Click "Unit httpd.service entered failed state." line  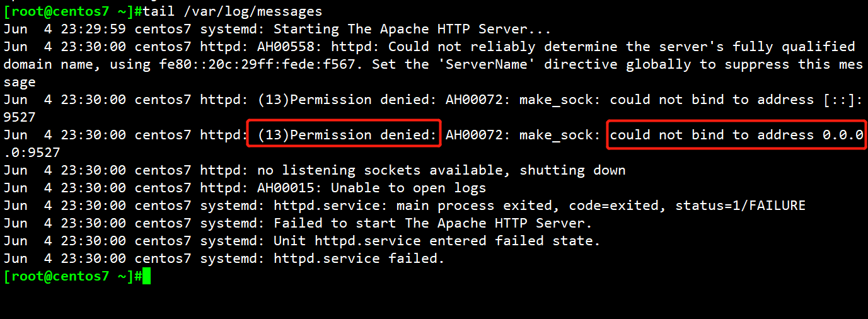(437, 241)
